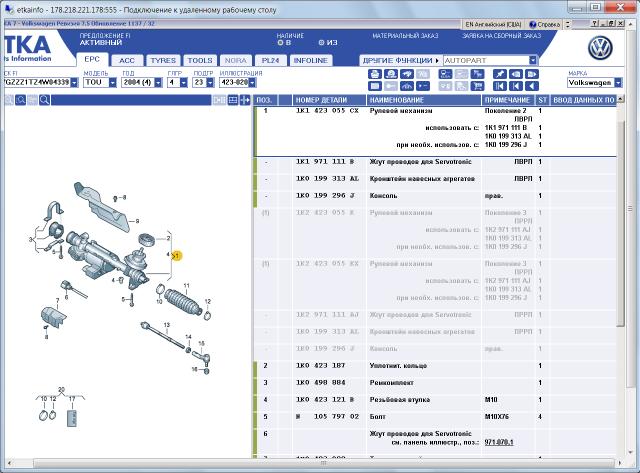Switch to the TYRES tab
The height and width of the screenshot is (473, 640).
[163, 60]
